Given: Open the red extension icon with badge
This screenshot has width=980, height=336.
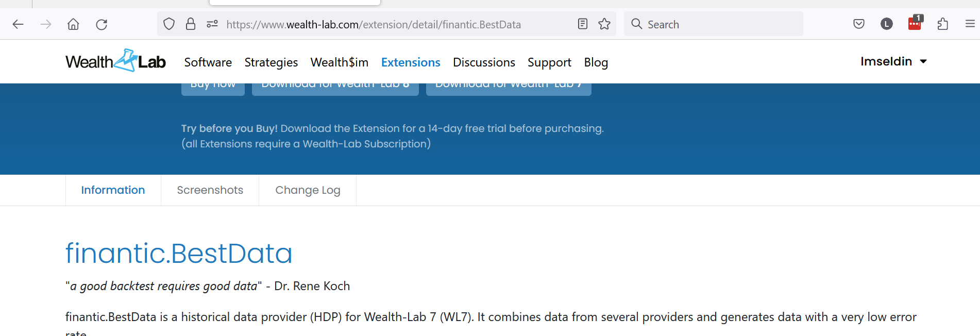Looking at the screenshot, I should (x=915, y=23).
